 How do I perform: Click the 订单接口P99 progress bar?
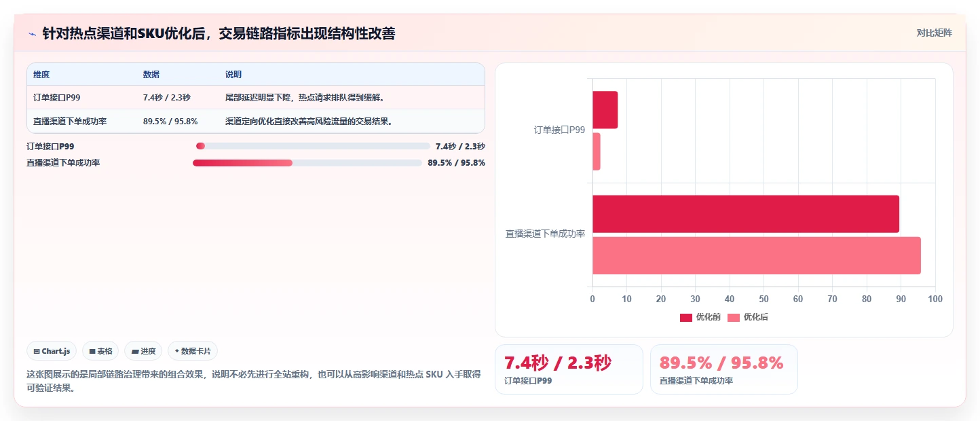313,146
